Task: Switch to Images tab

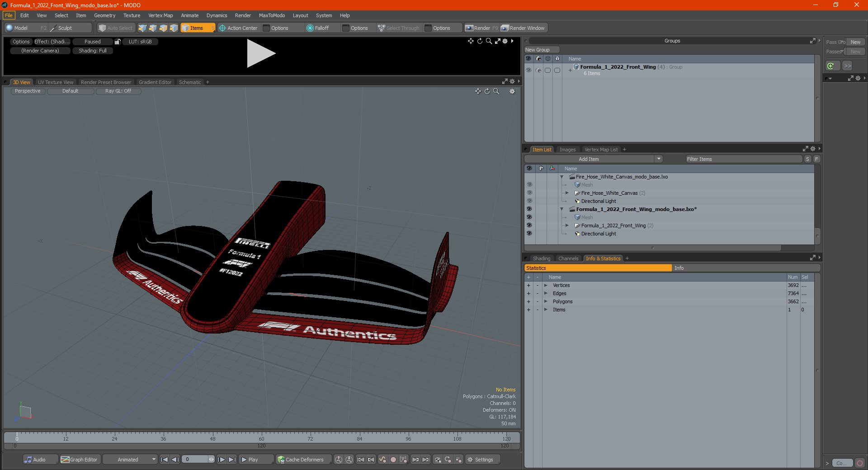Action: point(567,150)
